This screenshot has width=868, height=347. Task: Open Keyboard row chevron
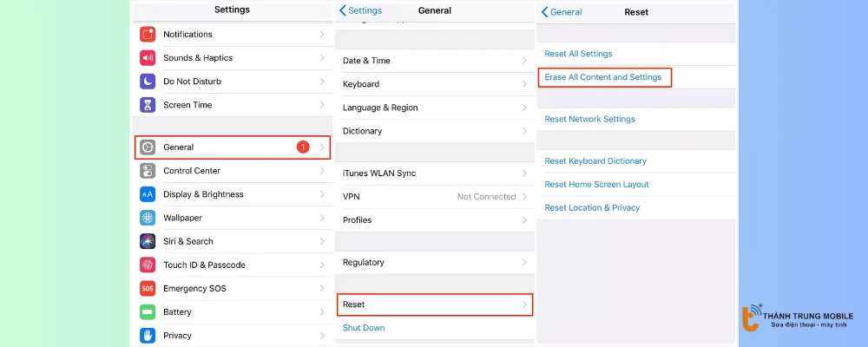coord(524,84)
